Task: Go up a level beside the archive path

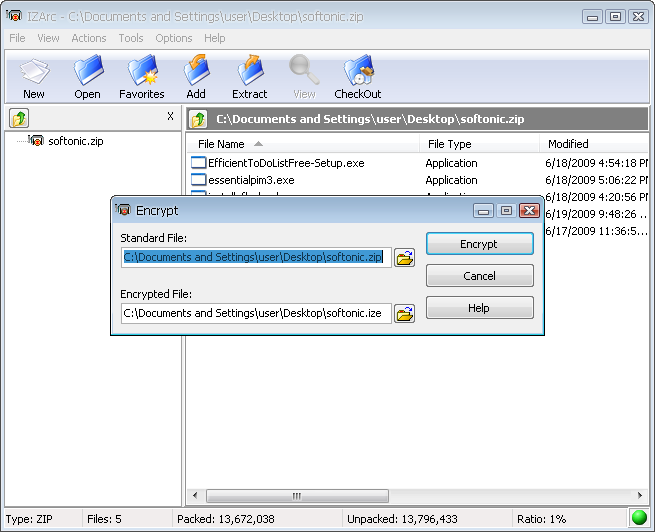Action: [198, 119]
